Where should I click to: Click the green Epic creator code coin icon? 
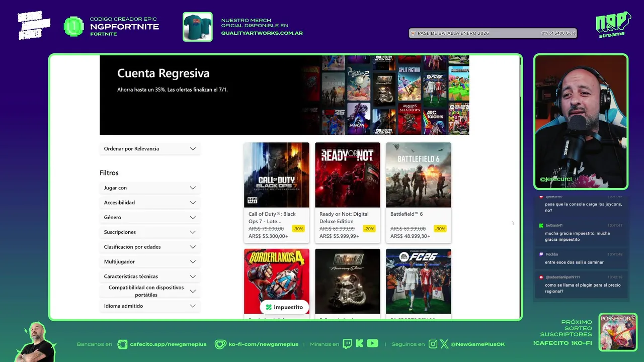[x=74, y=27]
